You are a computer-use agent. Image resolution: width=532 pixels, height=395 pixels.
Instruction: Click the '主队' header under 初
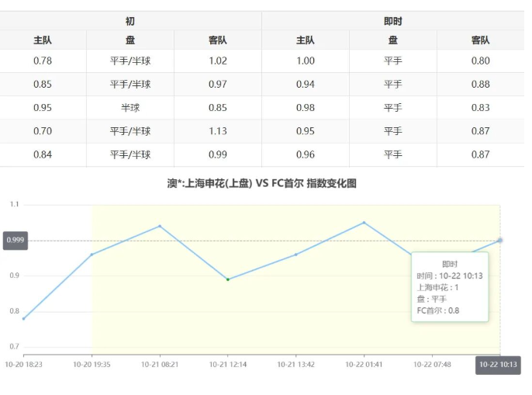tap(43, 40)
